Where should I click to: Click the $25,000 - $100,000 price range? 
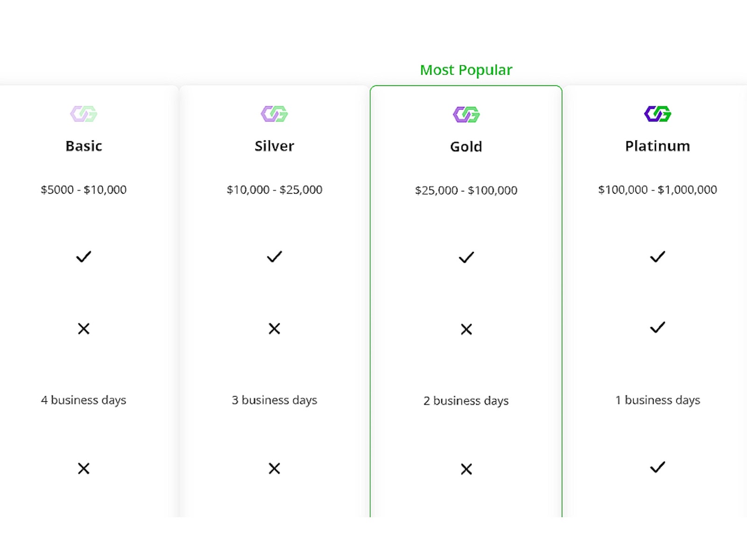[x=466, y=190]
